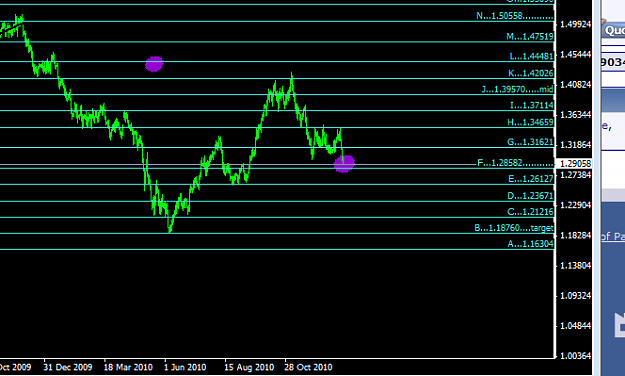This screenshot has height=376, width=625.
Task: Select the F...1.28582 level label
Action: coord(515,163)
